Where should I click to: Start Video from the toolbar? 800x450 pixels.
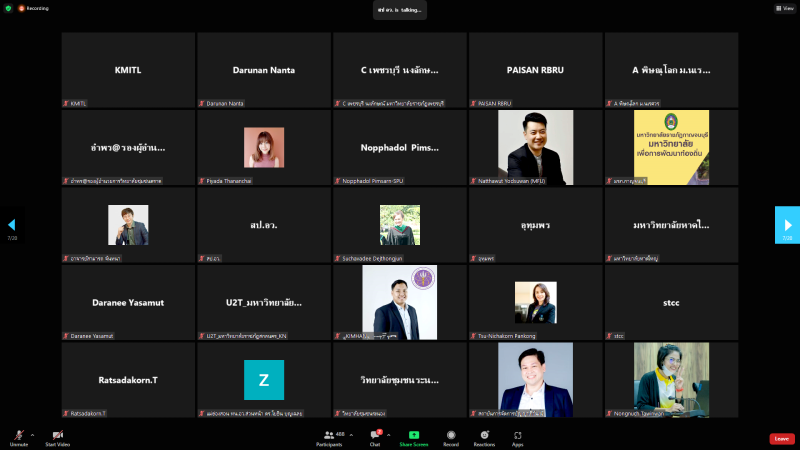pos(57,437)
